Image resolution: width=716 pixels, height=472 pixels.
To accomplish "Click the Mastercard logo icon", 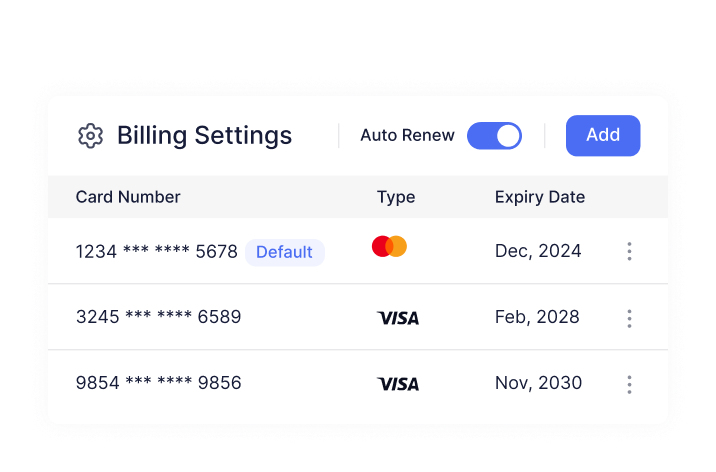I will 389,247.
